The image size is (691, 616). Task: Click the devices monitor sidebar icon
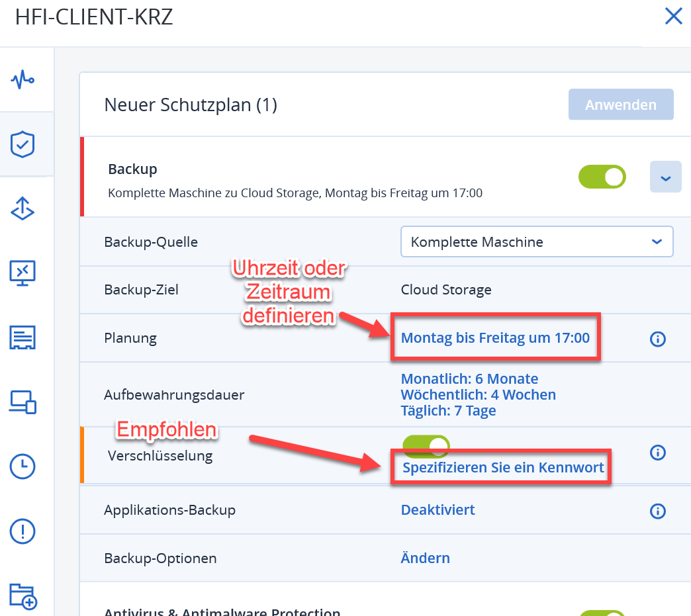[x=23, y=402]
